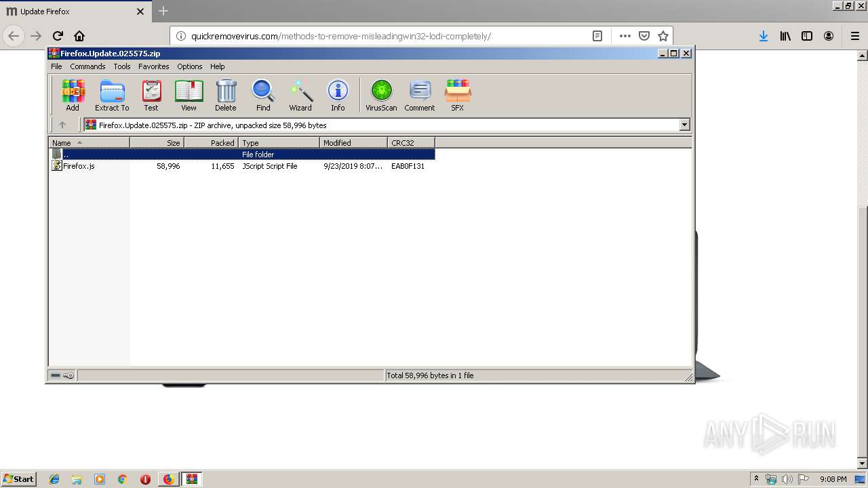The height and width of the screenshot is (488, 868).
Task: Click the Action Center flag tray icon
Action: [x=803, y=479]
